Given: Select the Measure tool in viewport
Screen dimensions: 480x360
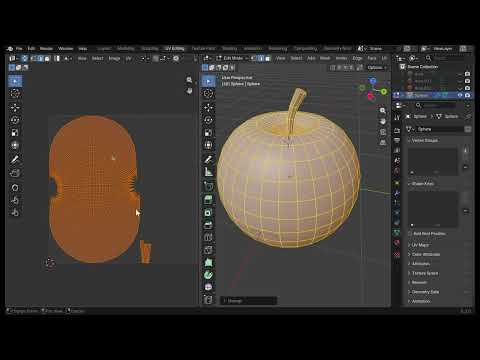Looking at the screenshot, I should [208, 172].
